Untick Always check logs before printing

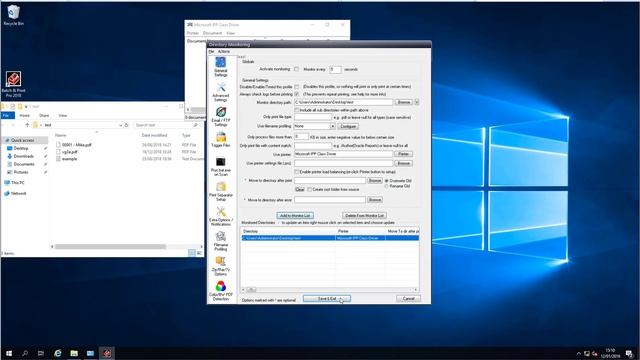pyautogui.click(x=296, y=94)
